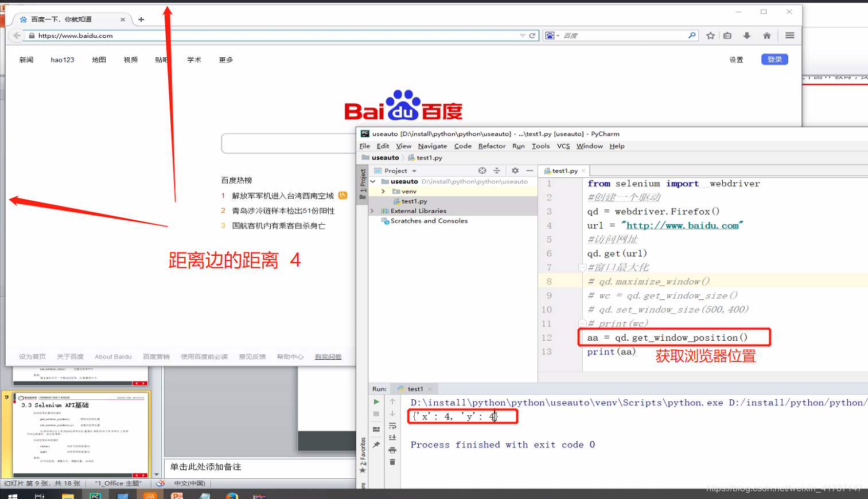Open the URL history dropdown arrow
Screen dimensions: 868x499
pyautogui.click(x=523, y=36)
